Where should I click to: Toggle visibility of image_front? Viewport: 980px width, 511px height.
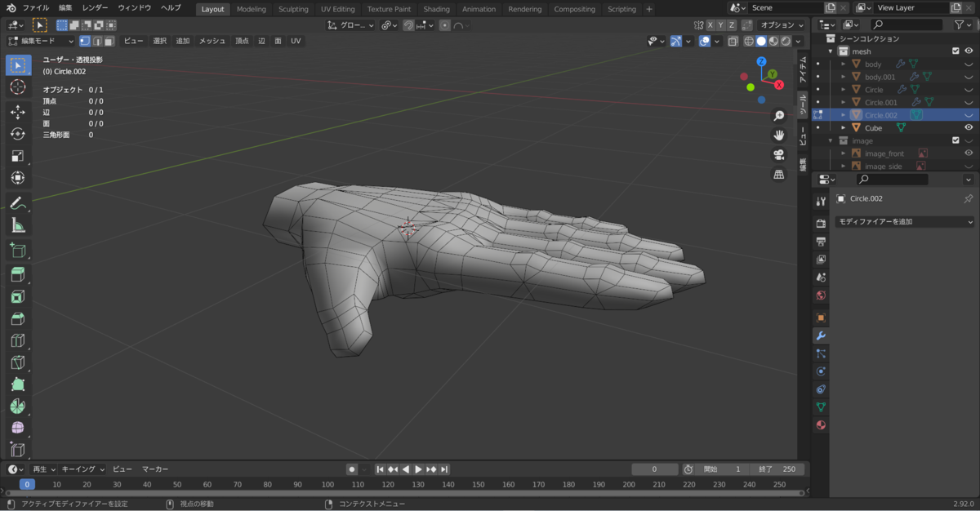pyautogui.click(x=969, y=153)
